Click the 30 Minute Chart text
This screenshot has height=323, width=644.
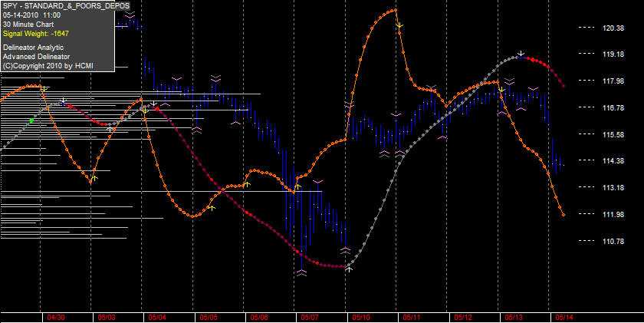[x=28, y=25]
